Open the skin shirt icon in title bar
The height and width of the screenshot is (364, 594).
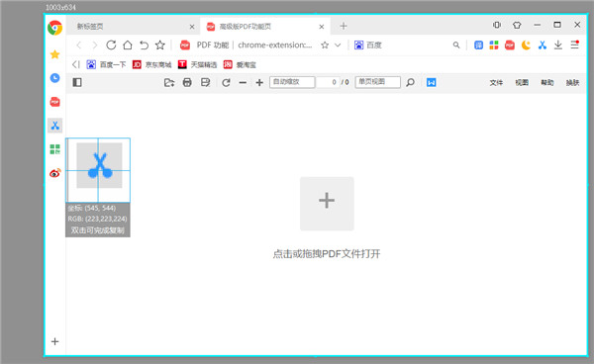tap(517, 25)
